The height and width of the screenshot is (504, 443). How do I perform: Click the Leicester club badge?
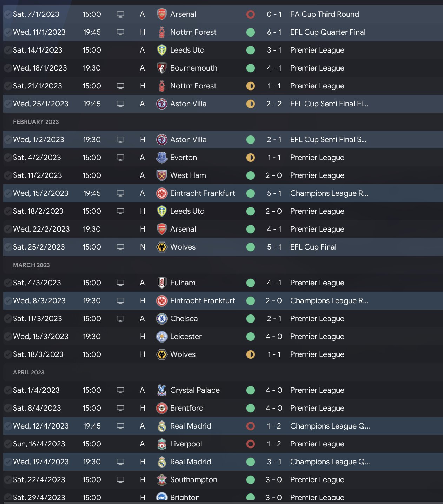click(x=161, y=337)
